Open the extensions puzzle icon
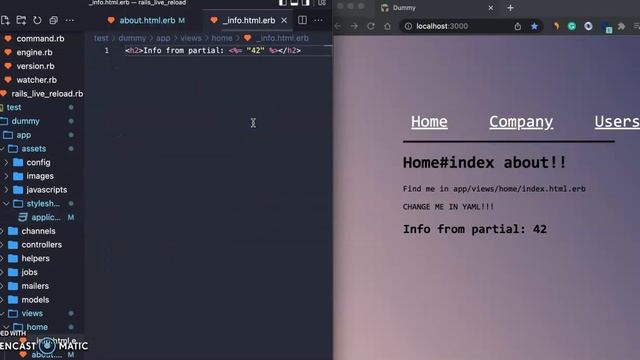This screenshot has width=640, height=360. (621, 26)
